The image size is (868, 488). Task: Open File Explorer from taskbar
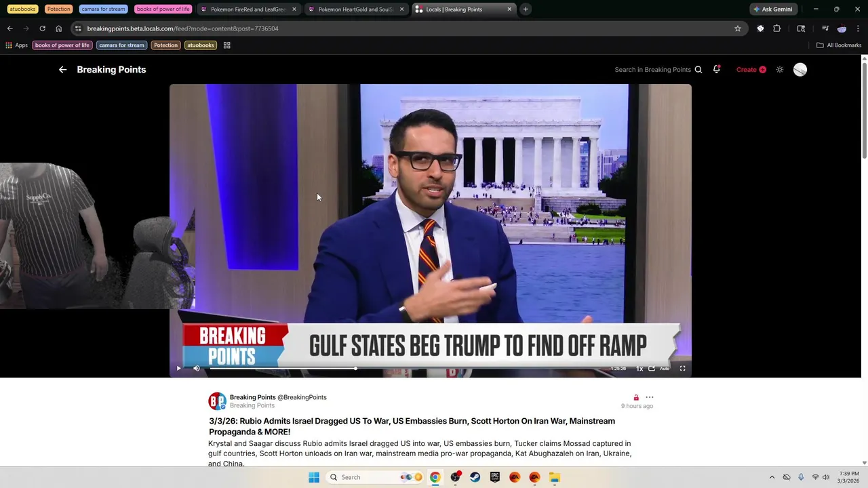555,477
